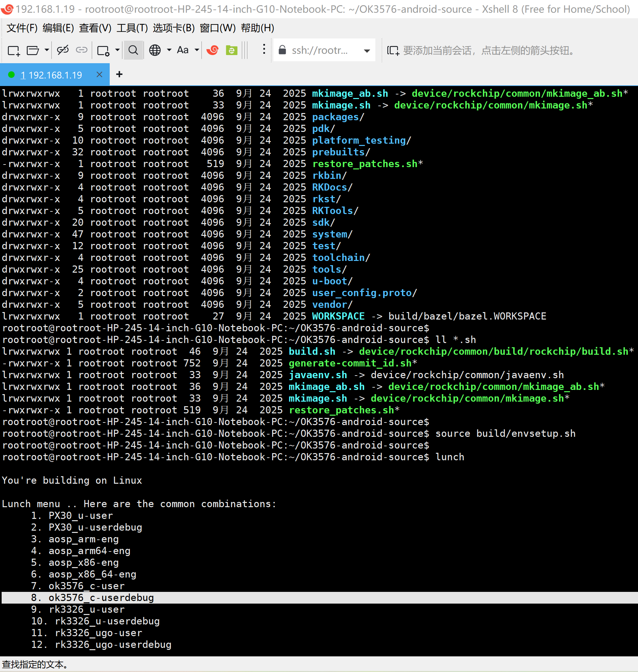Click the highlighted 8. ok3576_c-userdebug line

click(319, 597)
